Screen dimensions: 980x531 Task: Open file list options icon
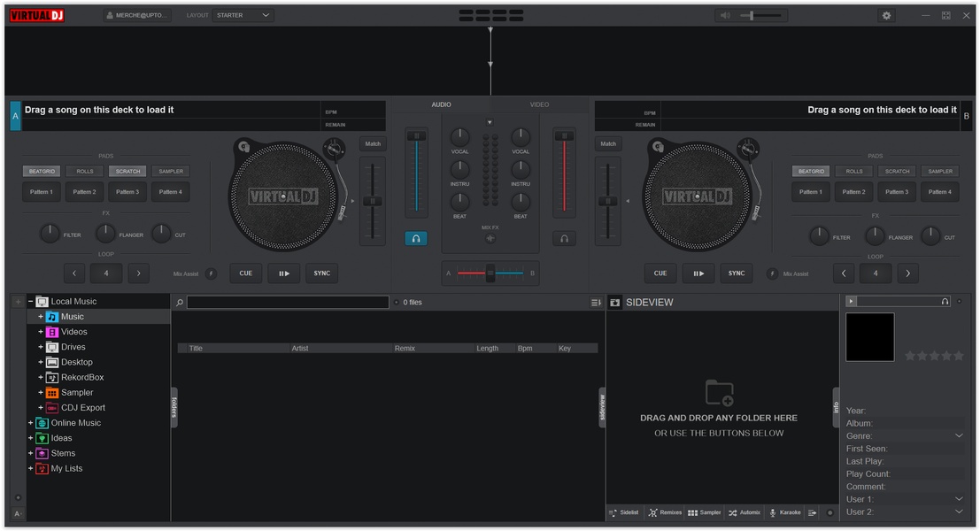coord(596,303)
